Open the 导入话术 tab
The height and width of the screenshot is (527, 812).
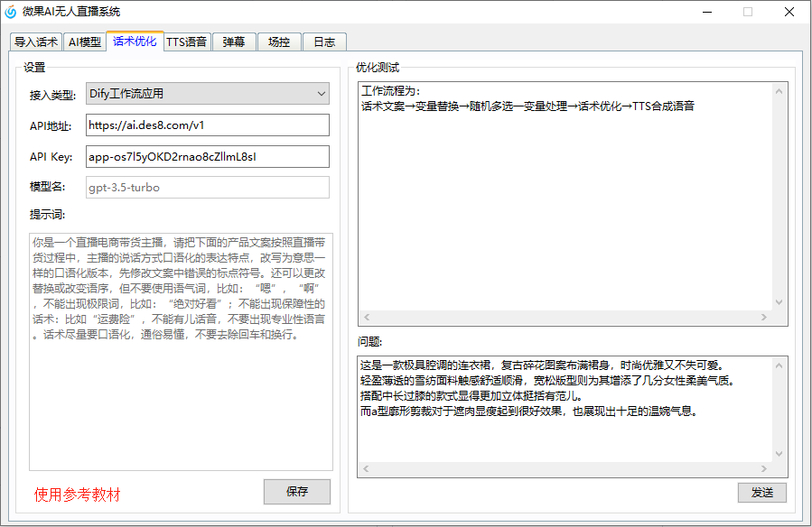coord(36,42)
